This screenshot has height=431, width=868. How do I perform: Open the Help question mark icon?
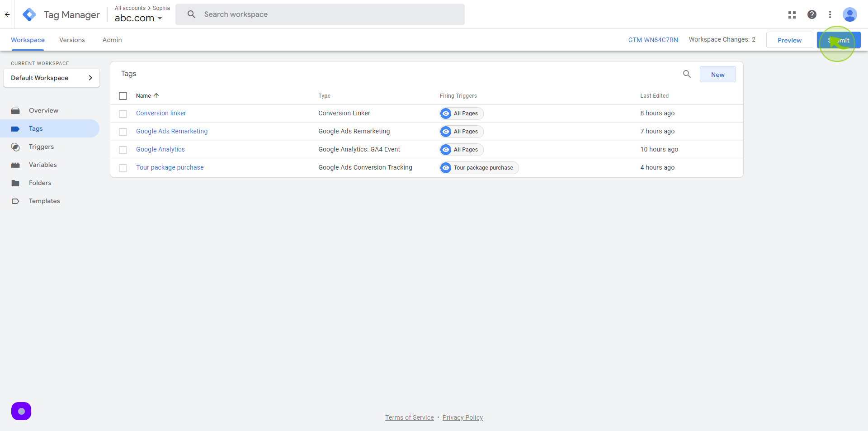point(812,14)
